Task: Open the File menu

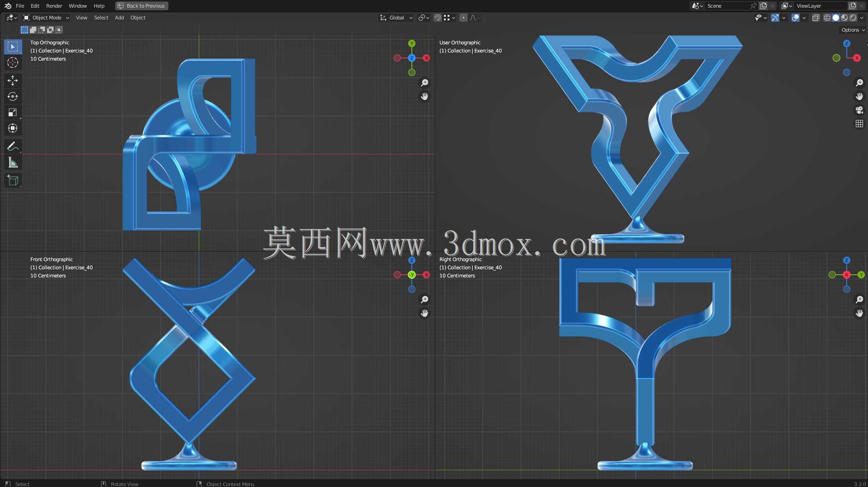Action: [x=20, y=6]
